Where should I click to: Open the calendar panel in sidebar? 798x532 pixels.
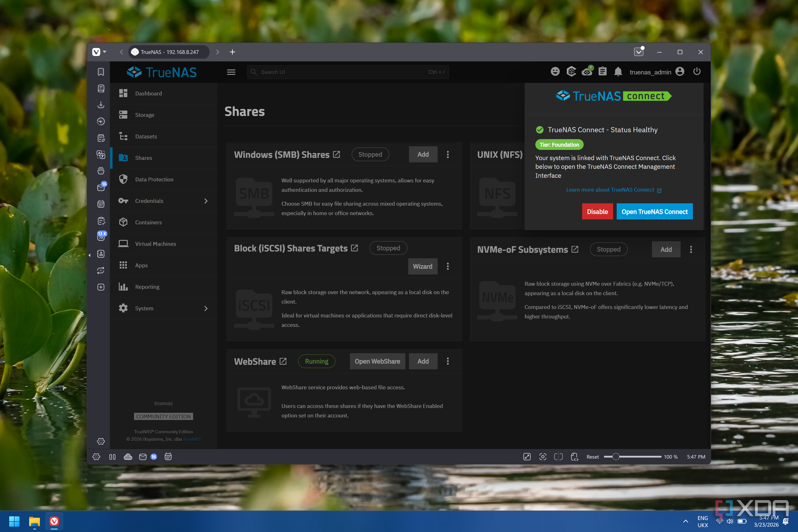pos(101,204)
